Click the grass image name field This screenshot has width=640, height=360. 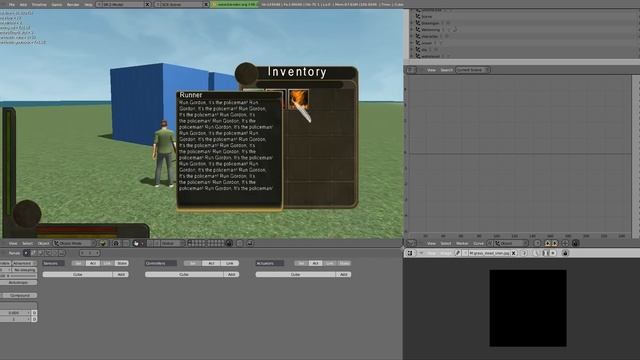tap(489, 253)
